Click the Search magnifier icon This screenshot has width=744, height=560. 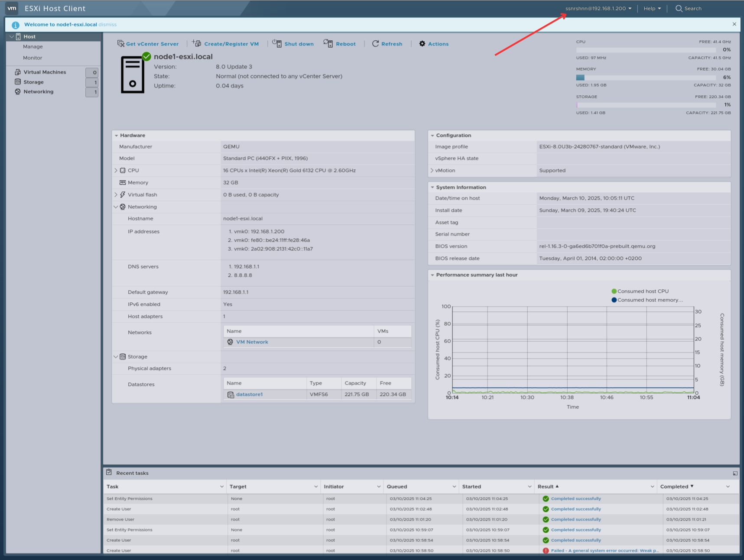pos(679,9)
